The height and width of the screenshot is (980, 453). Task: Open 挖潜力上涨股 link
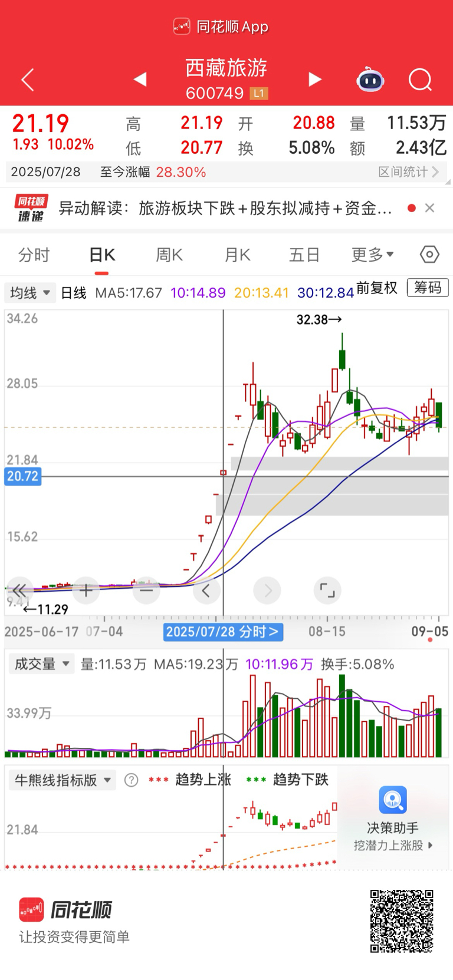393,846
